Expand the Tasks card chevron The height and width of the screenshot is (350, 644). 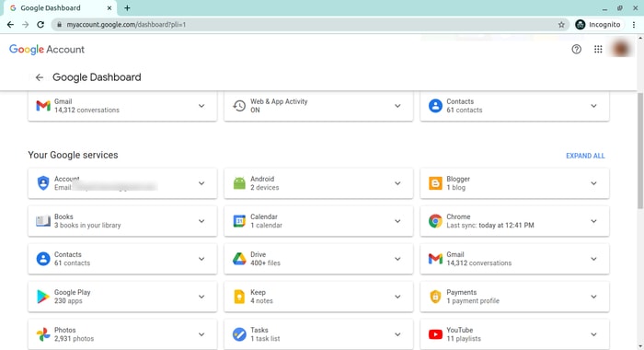point(397,334)
